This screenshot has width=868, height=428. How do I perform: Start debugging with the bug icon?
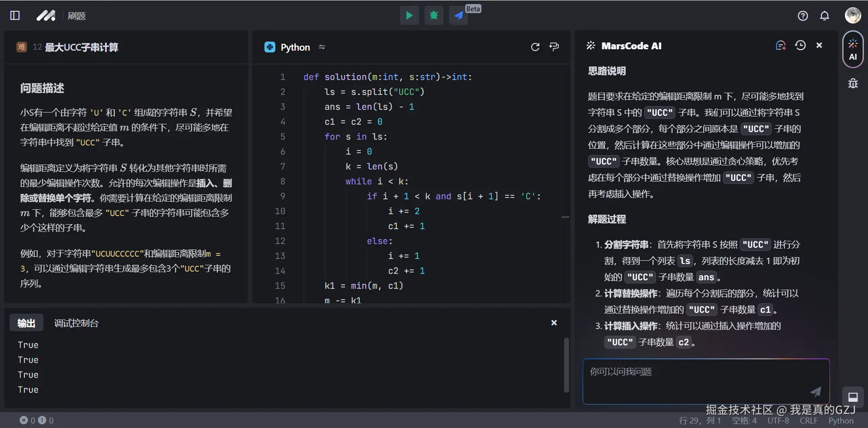(434, 15)
